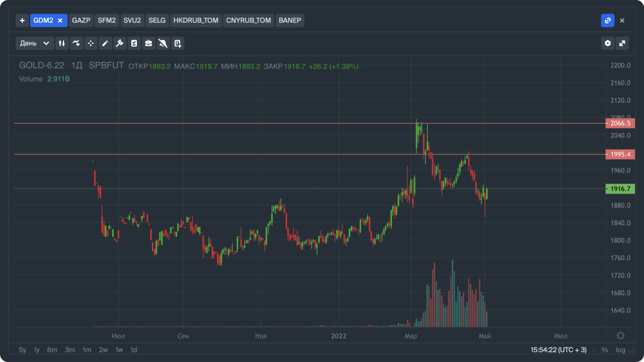Click the 2066.5 price level label

[621, 123]
